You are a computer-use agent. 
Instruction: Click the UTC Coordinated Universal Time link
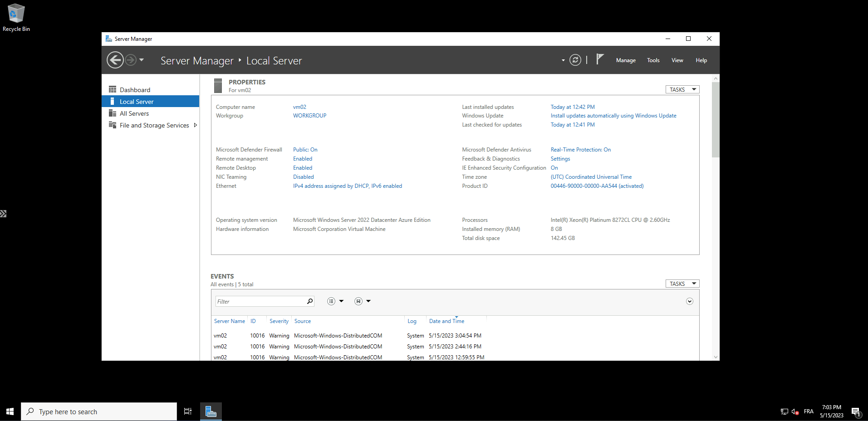click(591, 177)
